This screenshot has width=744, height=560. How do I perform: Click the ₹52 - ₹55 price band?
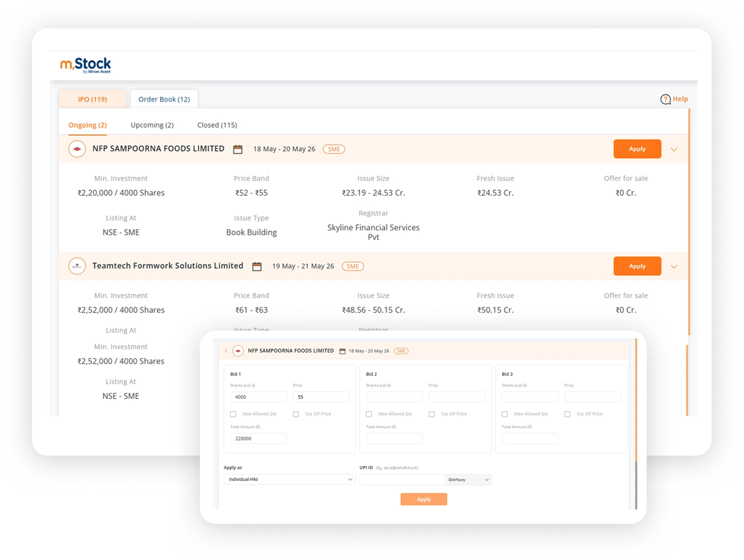point(251,193)
